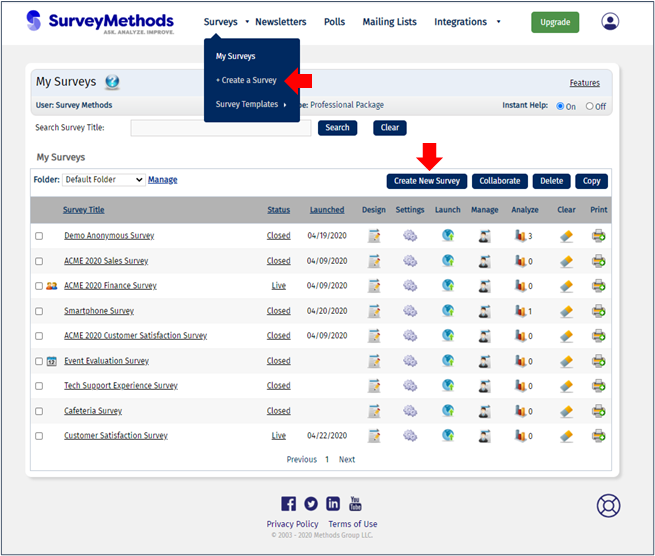Image resolution: width=655 pixels, height=556 pixels.
Task: Click the My Surveys help question icon
Action: click(x=112, y=82)
